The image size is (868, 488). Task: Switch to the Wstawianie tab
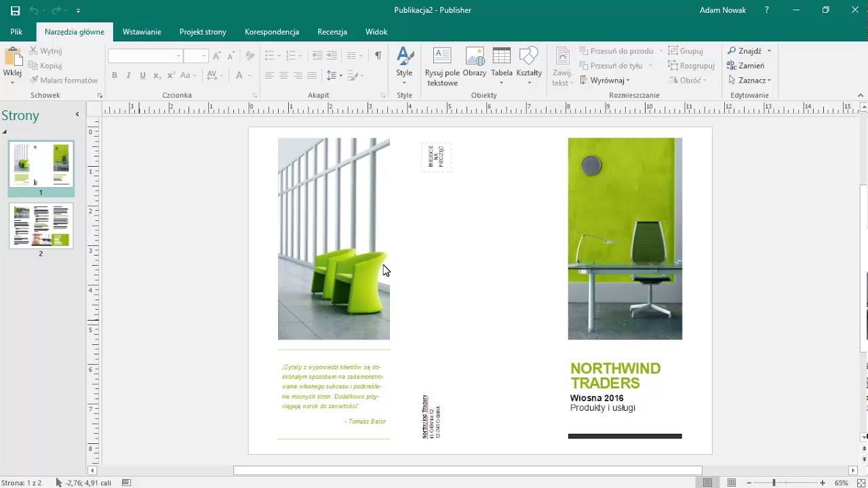click(x=142, y=32)
